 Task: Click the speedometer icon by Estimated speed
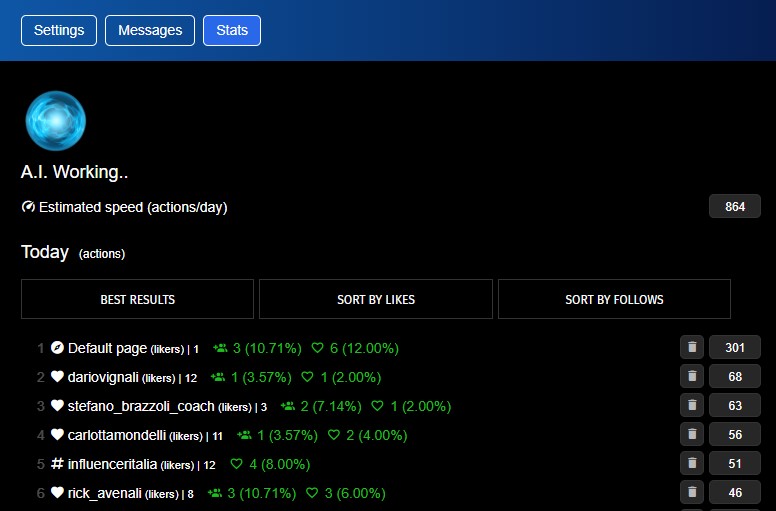(28, 207)
